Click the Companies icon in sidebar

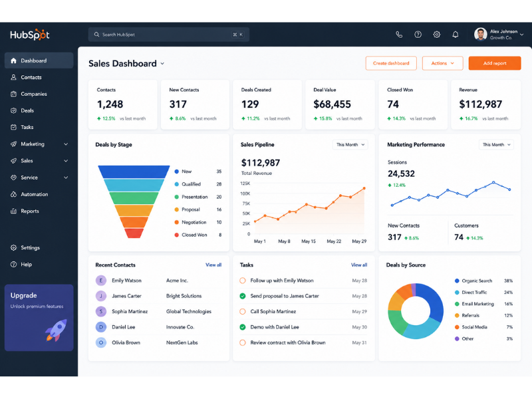(13, 94)
